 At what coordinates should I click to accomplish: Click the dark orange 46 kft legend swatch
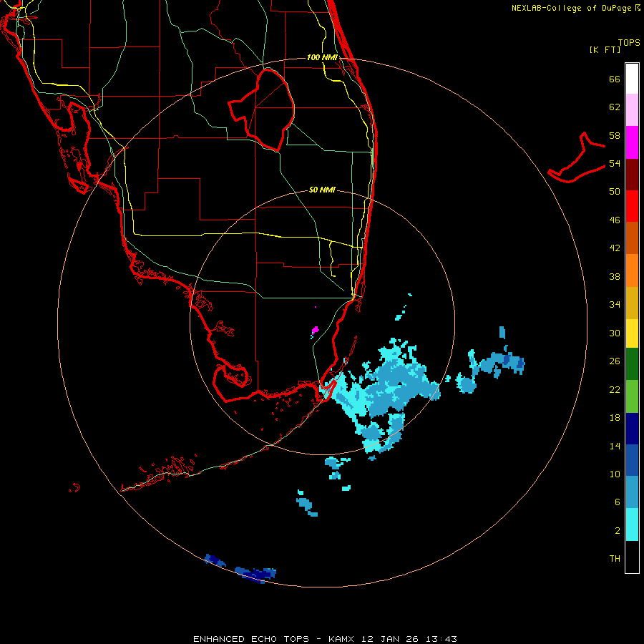tap(632, 238)
